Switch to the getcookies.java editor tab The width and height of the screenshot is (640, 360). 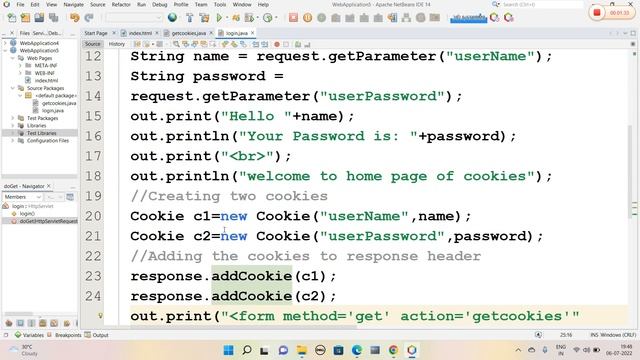[189, 33]
